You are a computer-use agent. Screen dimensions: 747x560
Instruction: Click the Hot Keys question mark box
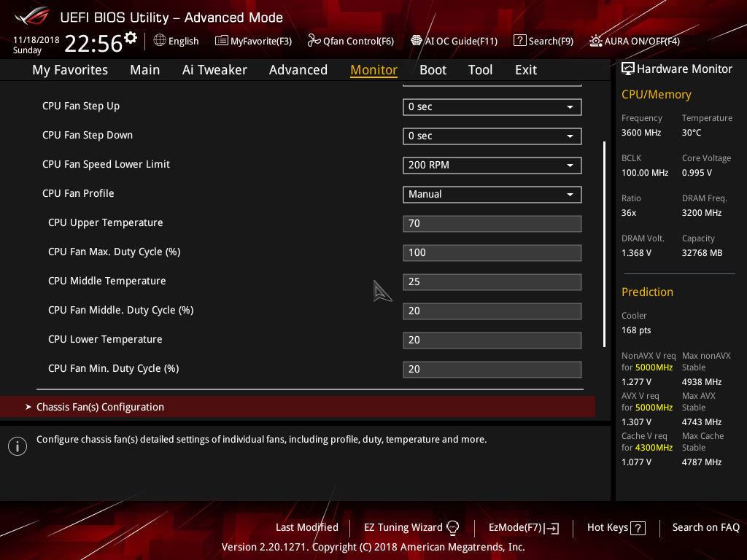click(x=638, y=528)
